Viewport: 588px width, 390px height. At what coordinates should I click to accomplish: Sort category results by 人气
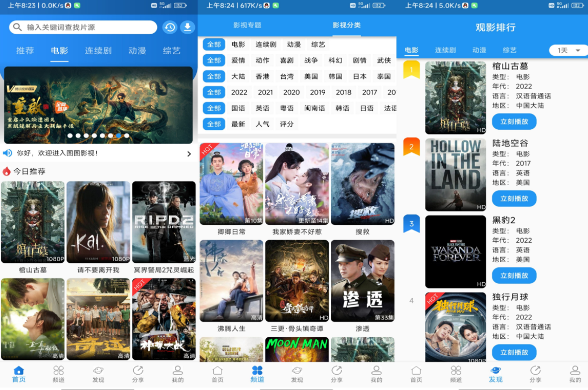point(262,124)
